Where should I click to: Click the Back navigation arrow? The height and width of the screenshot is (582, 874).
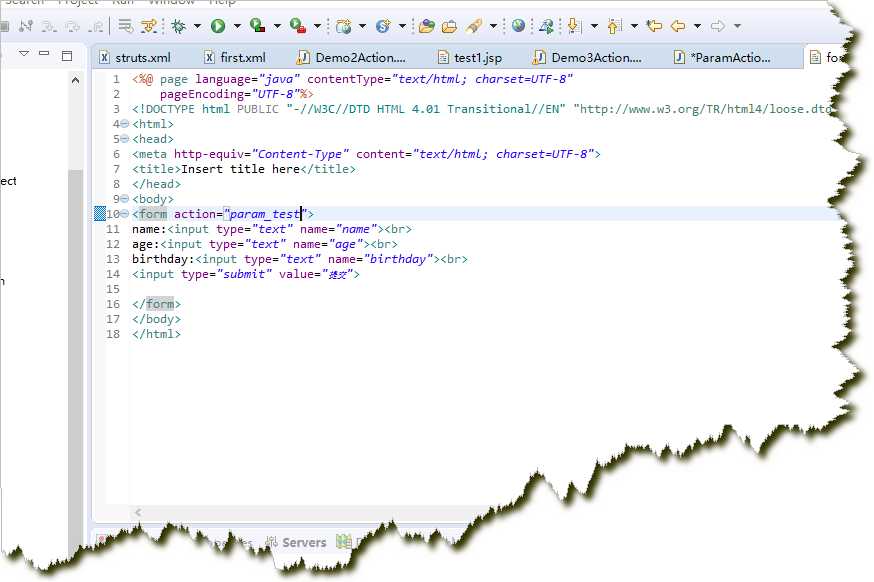coord(678,26)
